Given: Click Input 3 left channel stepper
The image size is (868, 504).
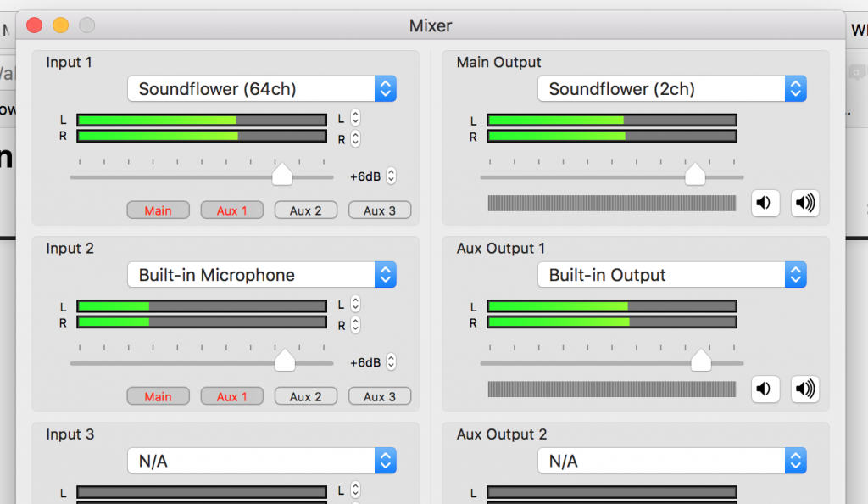Looking at the screenshot, I should point(355,490).
